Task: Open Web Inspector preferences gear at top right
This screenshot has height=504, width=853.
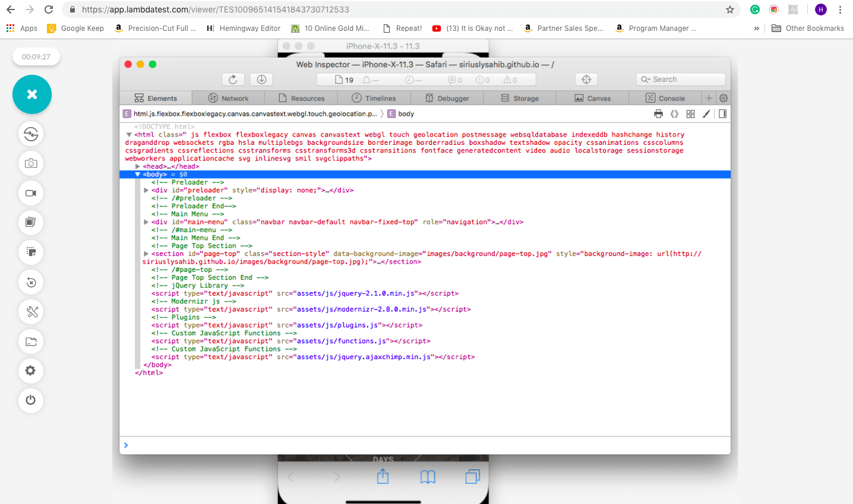Action: [723, 98]
